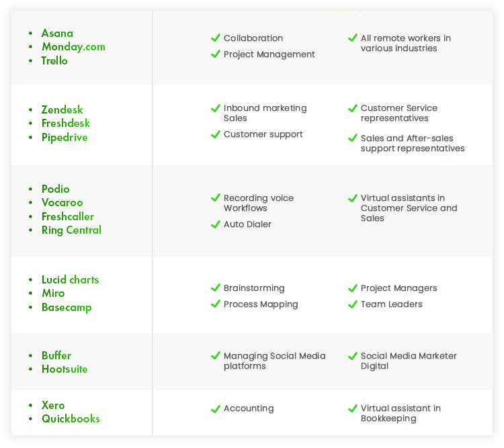The height and width of the screenshot is (448, 504).
Task: Click the checkmark next to Brainstorming
Action: (215, 287)
